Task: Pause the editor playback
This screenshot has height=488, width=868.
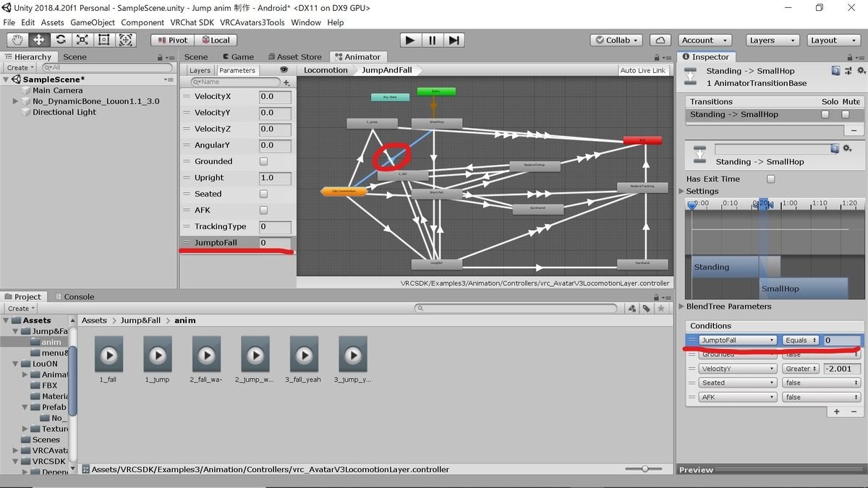Action: (x=432, y=40)
